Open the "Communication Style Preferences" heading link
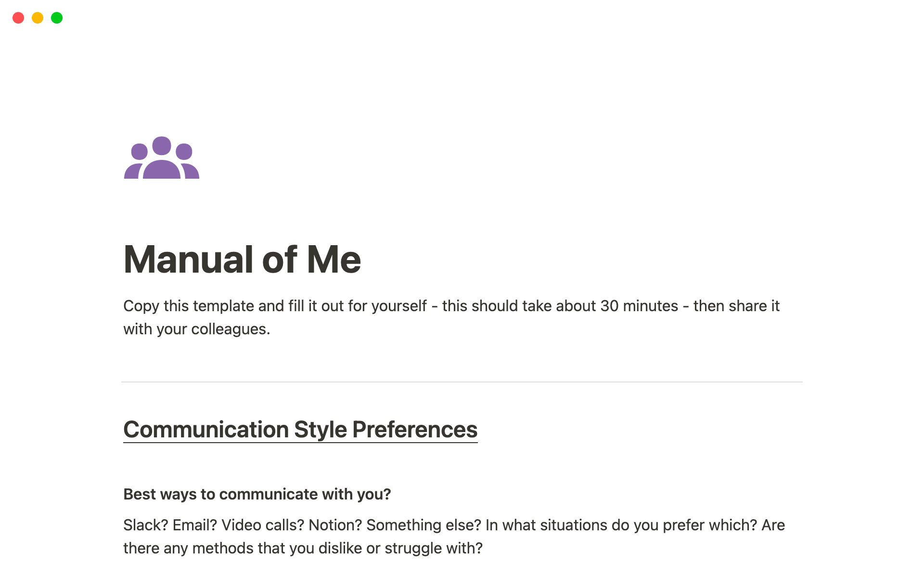Screen dimensions: 924x578 tap(300, 430)
